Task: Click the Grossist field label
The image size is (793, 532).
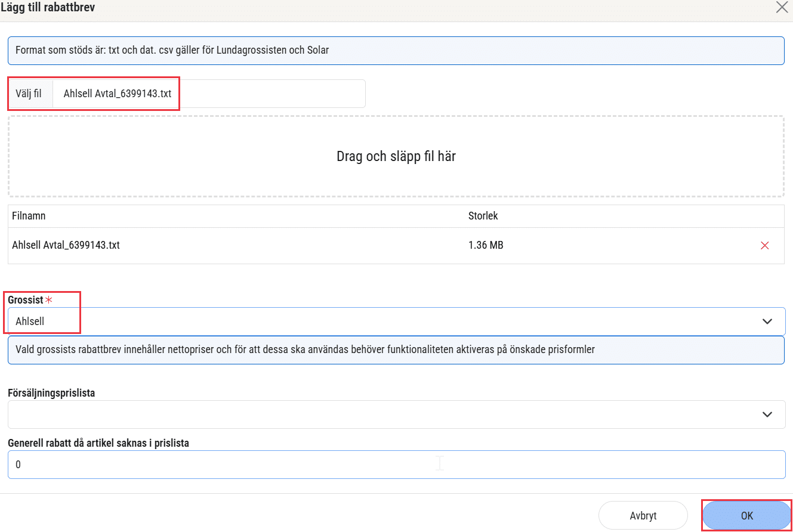Action: coord(26,300)
